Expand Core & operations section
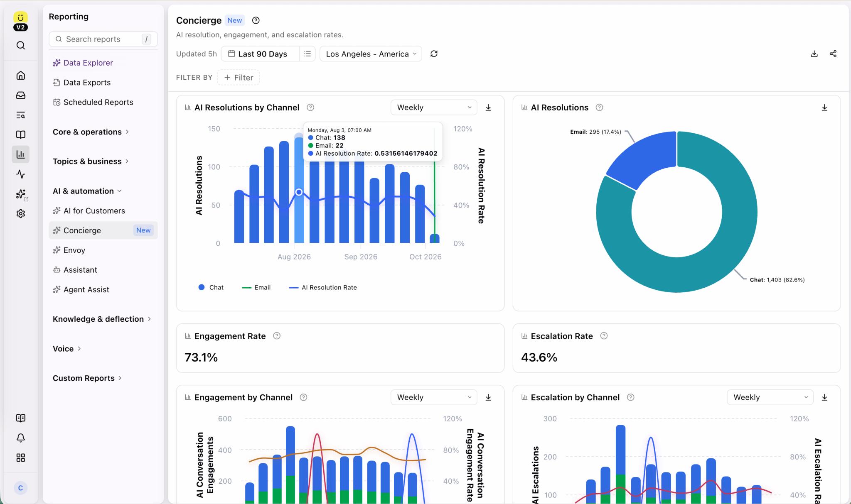This screenshot has width=851, height=504. [91, 132]
